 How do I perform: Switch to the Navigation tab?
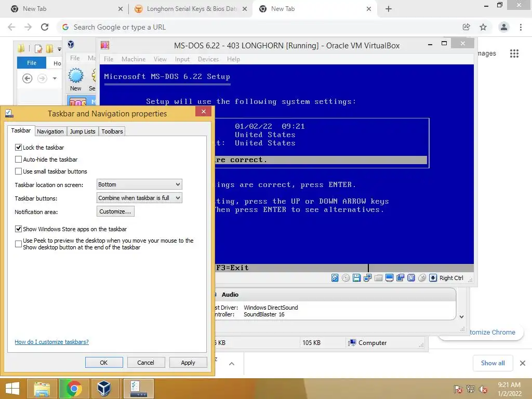(50, 131)
